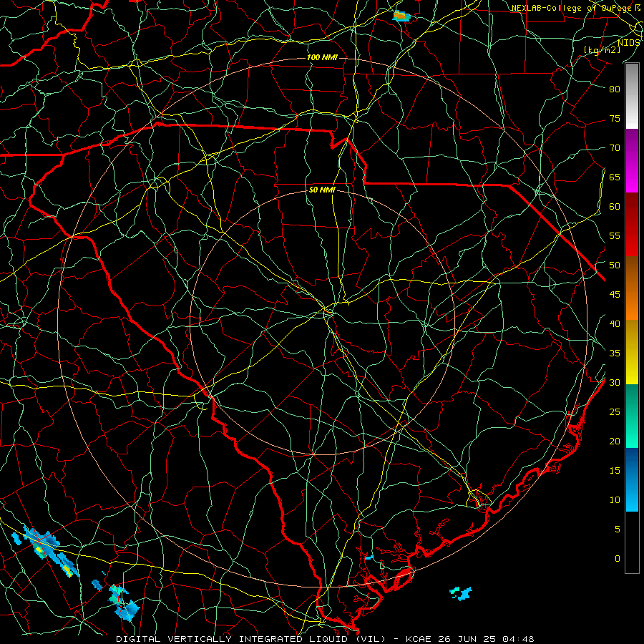Click the 25 value on the VIL scale
The image size is (644, 644).
click(615, 411)
